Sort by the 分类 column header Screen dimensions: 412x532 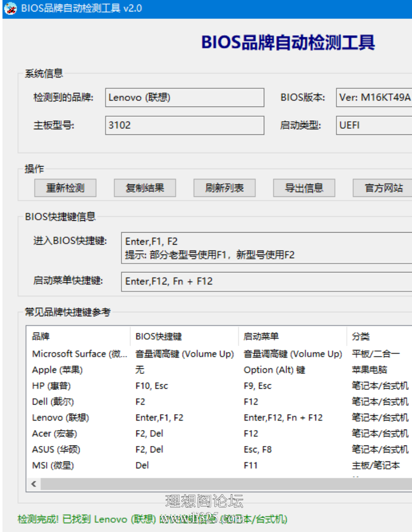(x=379, y=336)
